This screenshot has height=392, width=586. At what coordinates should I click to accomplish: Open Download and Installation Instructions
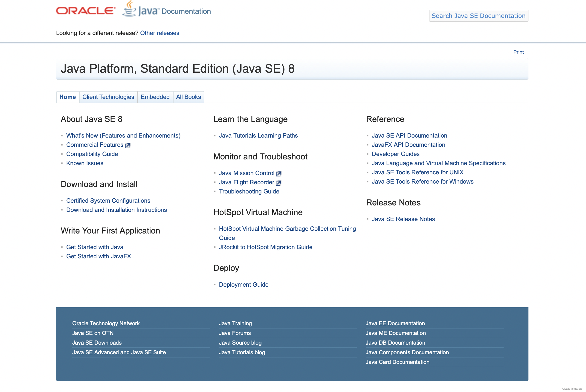[x=116, y=210]
